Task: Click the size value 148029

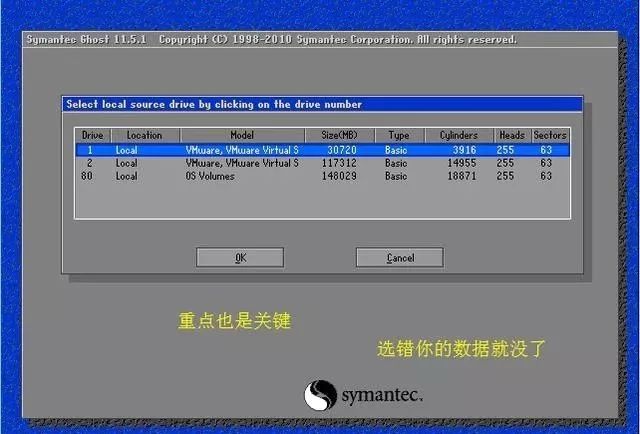Action: [x=339, y=176]
